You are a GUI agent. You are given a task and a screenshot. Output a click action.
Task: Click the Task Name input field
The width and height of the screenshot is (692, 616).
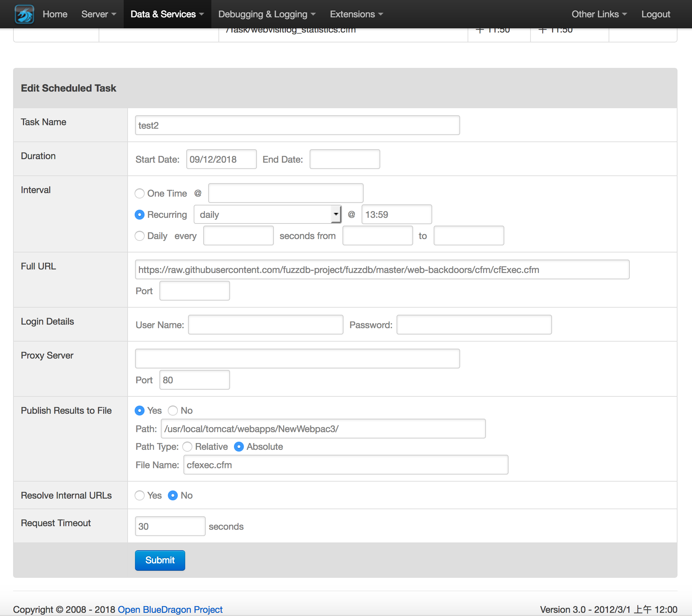coord(297,125)
